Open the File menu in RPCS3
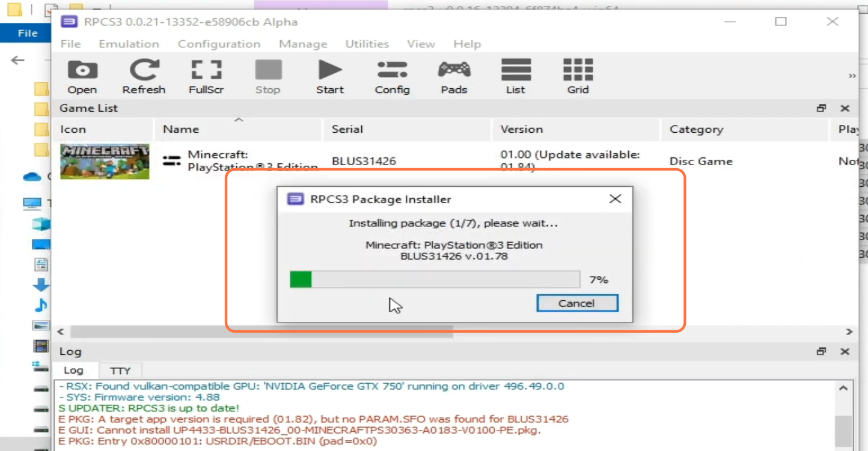The height and width of the screenshot is (451, 868). [70, 44]
